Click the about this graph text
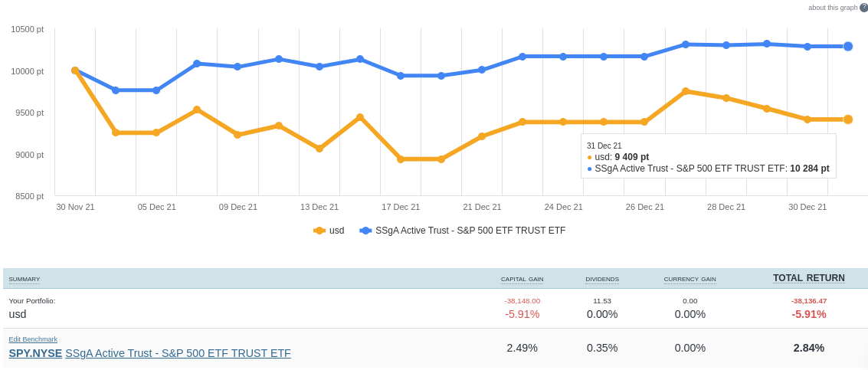This screenshot has width=868, height=370. coord(833,8)
